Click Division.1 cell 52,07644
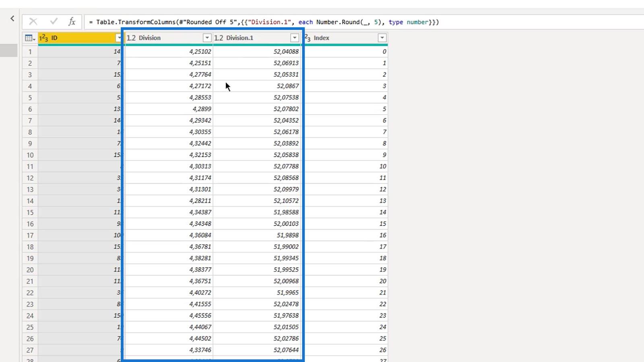644x362 pixels. (x=257, y=350)
